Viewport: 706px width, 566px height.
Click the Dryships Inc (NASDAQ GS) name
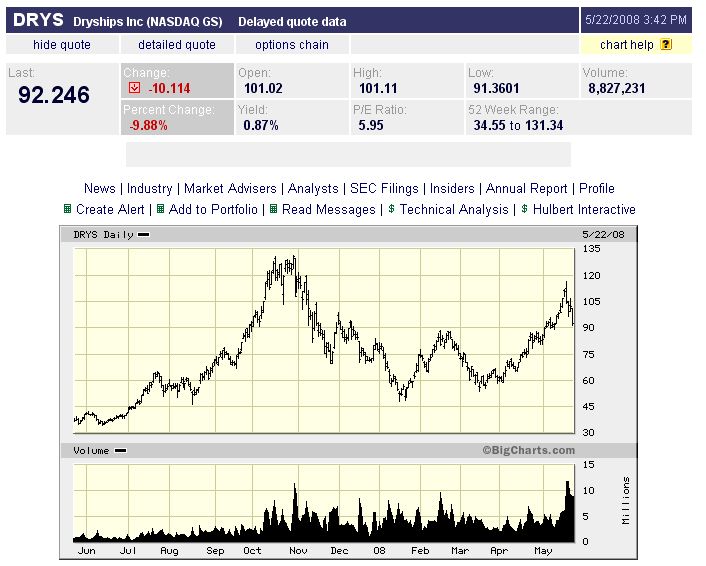click(x=148, y=22)
